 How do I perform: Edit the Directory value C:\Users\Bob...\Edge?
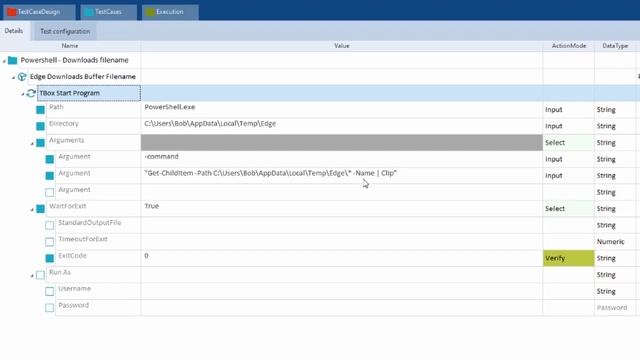point(342,126)
